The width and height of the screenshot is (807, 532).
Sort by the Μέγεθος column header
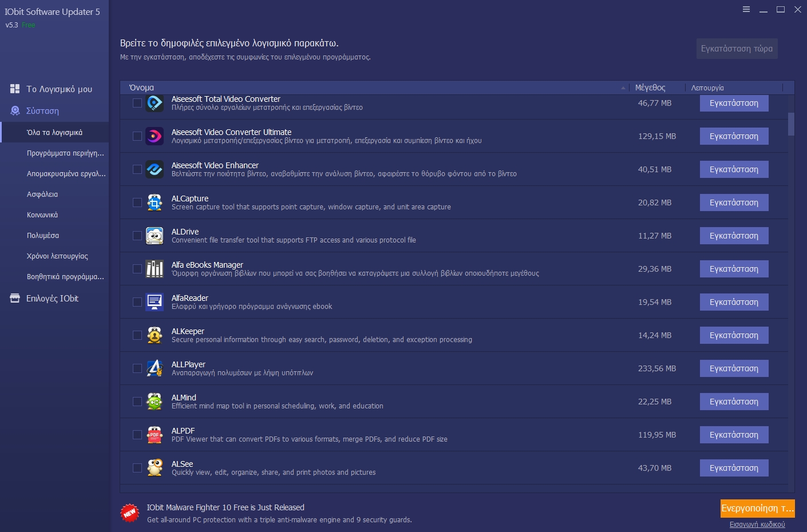click(650, 88)
